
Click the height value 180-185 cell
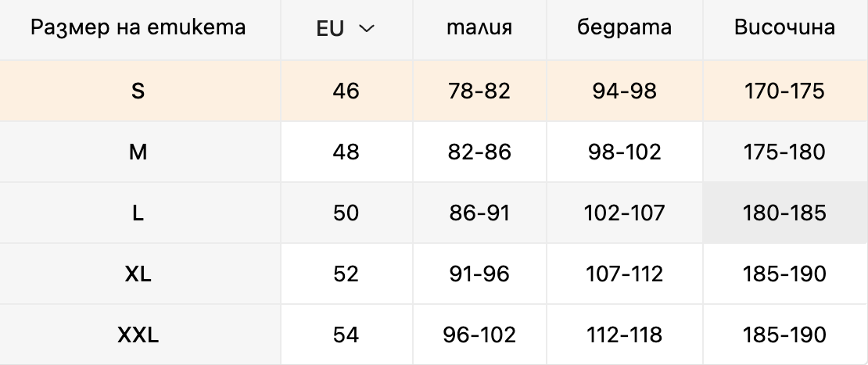click(x=786, y=213)
